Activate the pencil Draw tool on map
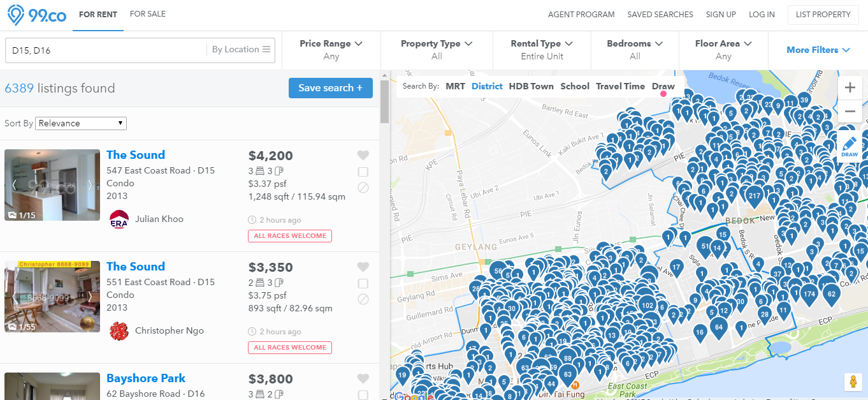The width and height of the screenshot is (868, 400). (850, 145)
